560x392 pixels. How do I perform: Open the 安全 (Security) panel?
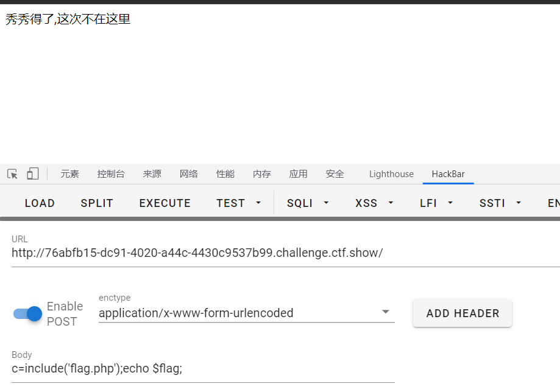click(x=335, y=173)
